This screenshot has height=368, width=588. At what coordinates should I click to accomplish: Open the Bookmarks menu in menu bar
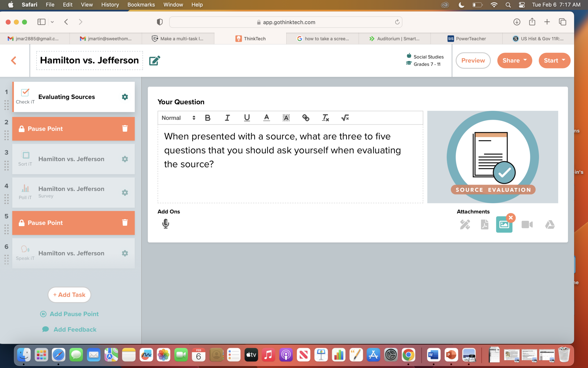coord(141,5)
